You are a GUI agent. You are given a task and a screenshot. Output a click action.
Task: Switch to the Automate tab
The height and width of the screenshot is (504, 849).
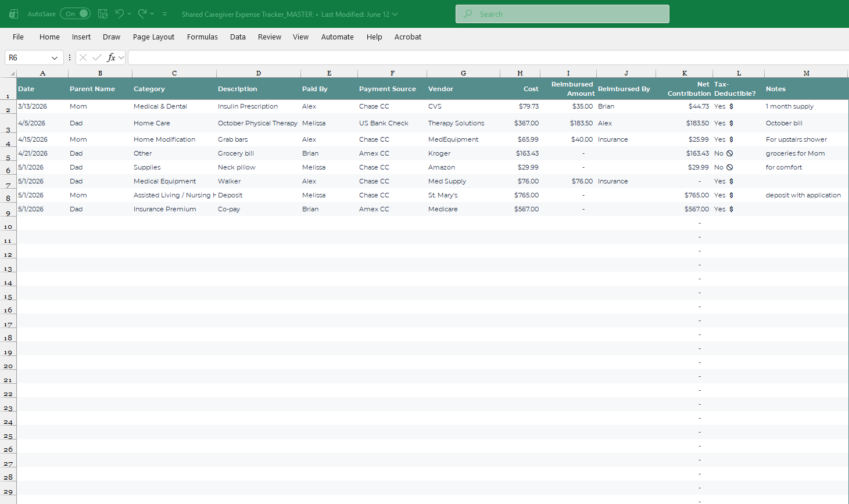coord(338,37)
